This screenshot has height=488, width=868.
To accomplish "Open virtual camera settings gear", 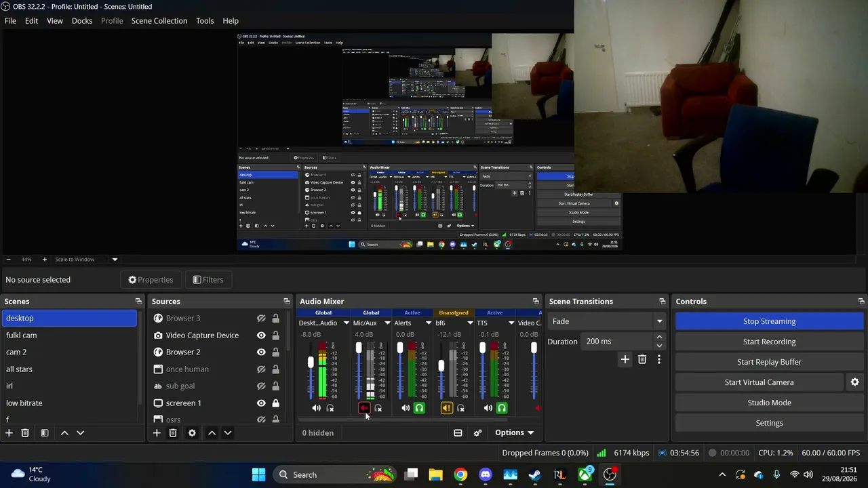I will coord(855,382).
